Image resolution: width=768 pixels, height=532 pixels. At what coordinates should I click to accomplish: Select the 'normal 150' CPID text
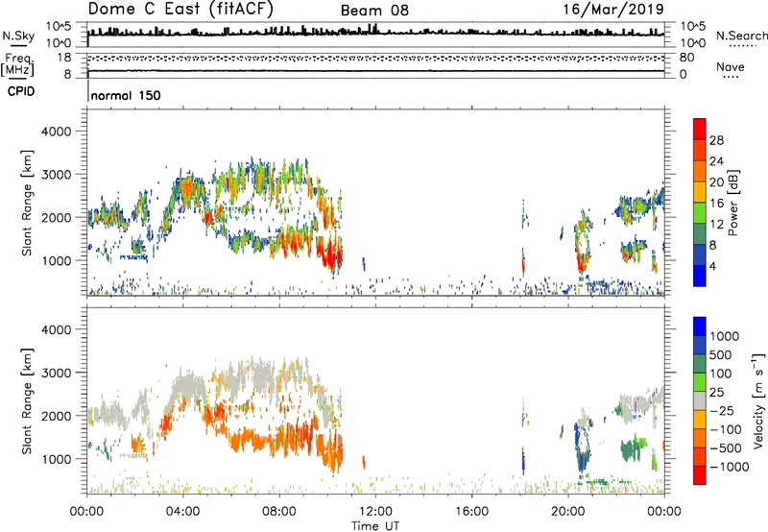126,95
